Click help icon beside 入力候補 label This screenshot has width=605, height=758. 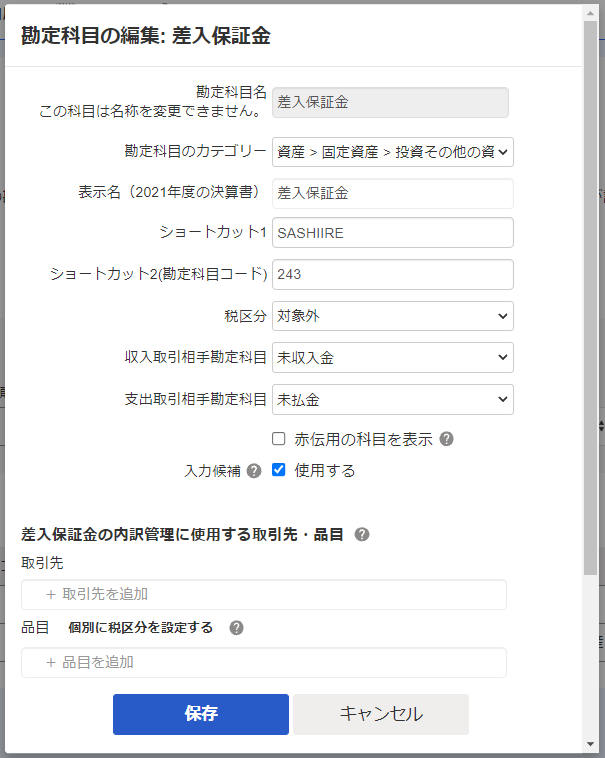pos(254,471)
